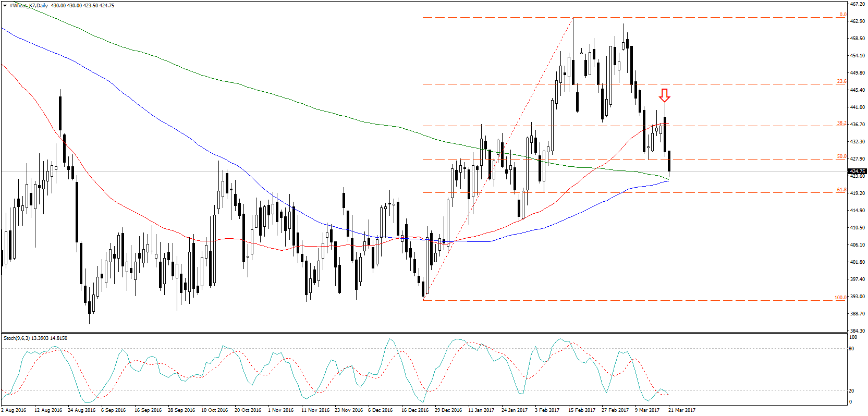
Task: Select the 50.0 Fibonacci level label
Action: [841, 156]
